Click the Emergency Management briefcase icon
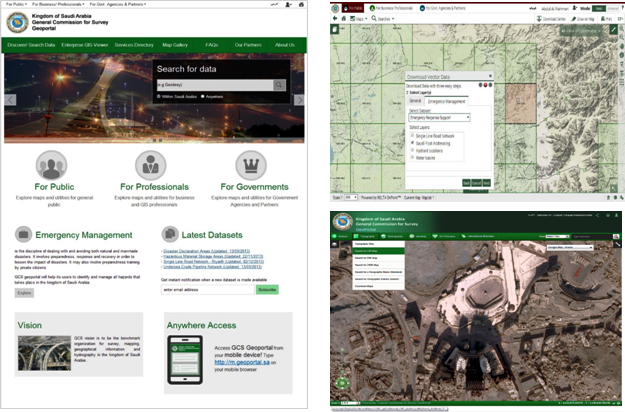The height and width of the screenshot is (412, 625). click(x=23, y=234)
